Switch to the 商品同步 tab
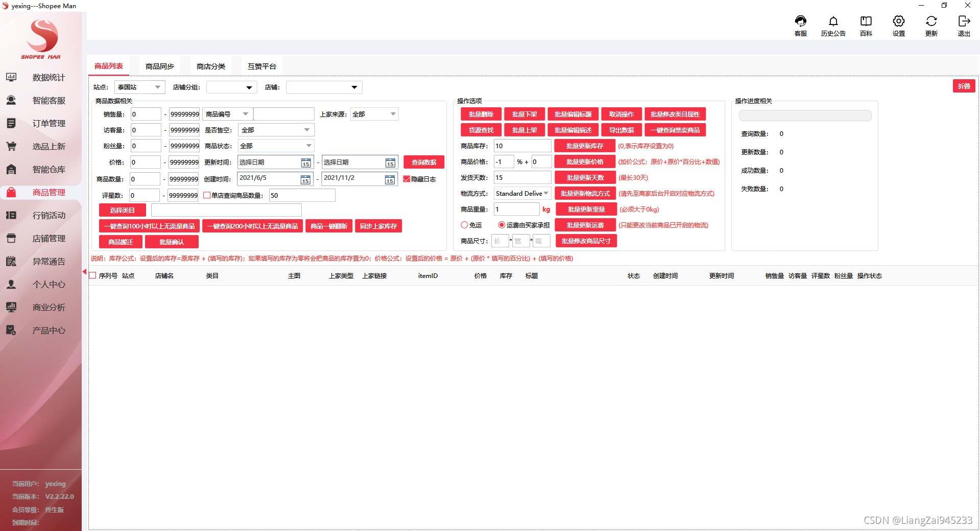The image size is (980, 531). 160,66
